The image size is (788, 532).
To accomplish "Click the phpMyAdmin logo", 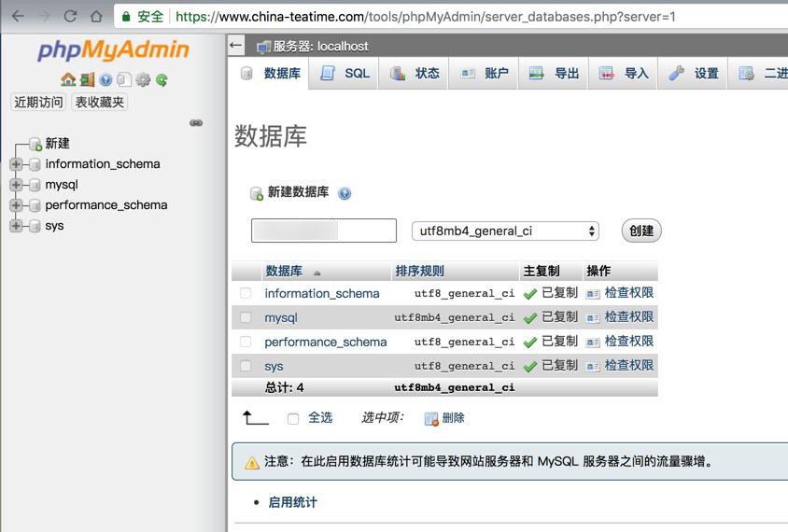I will pyautogui.click(x=113, y=49).
